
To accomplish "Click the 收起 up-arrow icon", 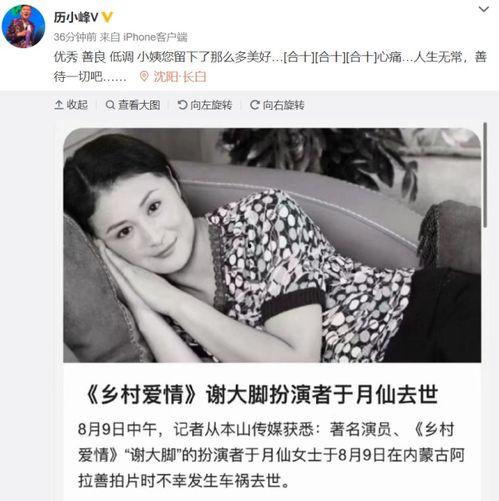I will [59, 105].
